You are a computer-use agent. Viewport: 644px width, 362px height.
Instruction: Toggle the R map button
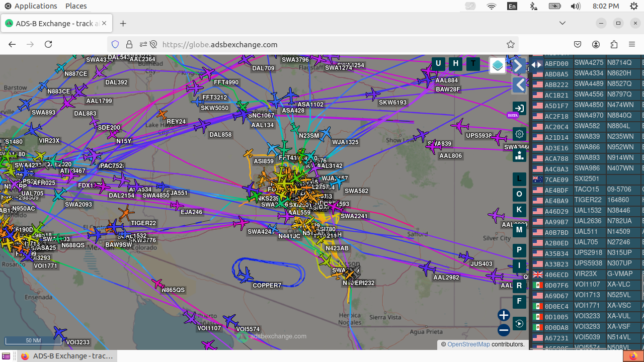click(519, 286)
